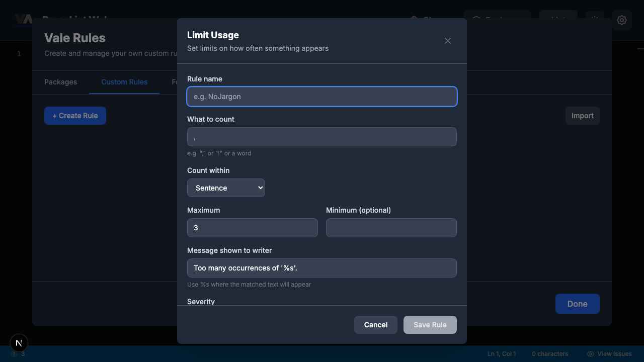Screen dimensions: 644x362
Task: Select the Maximum value field
Action: coord(252,228)
